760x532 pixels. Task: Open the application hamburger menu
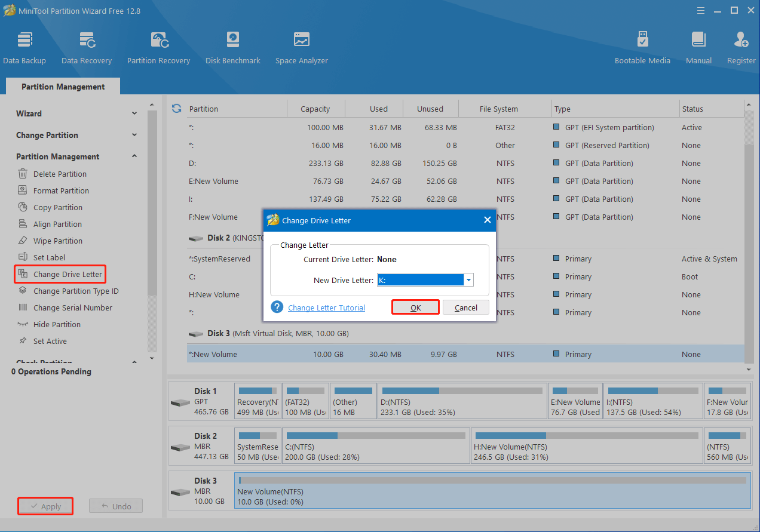(x=700, y=10)
